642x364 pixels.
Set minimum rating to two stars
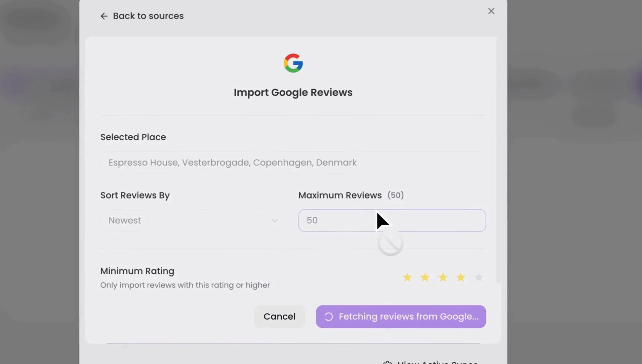tap(425, 277)
